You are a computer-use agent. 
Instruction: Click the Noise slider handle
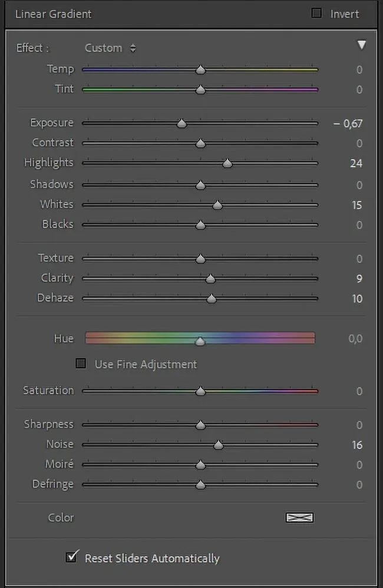click(x=219, y=445)
